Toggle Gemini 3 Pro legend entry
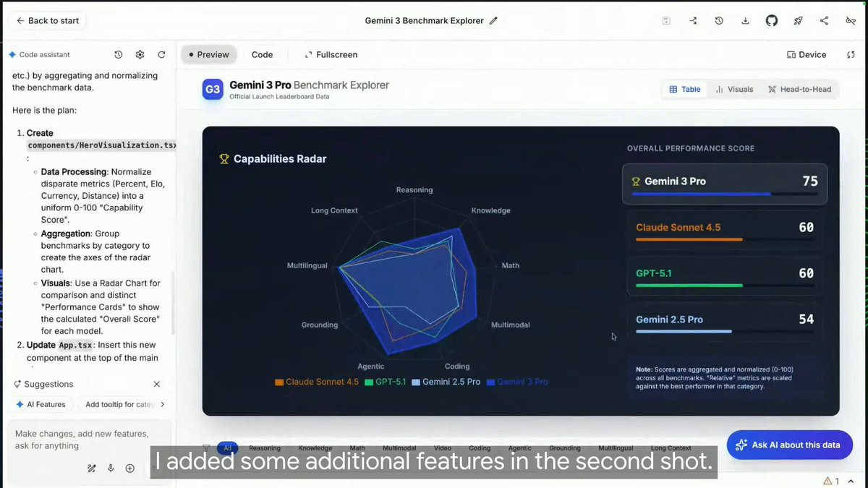Viewport: 868px width, 488px height. 517,382
